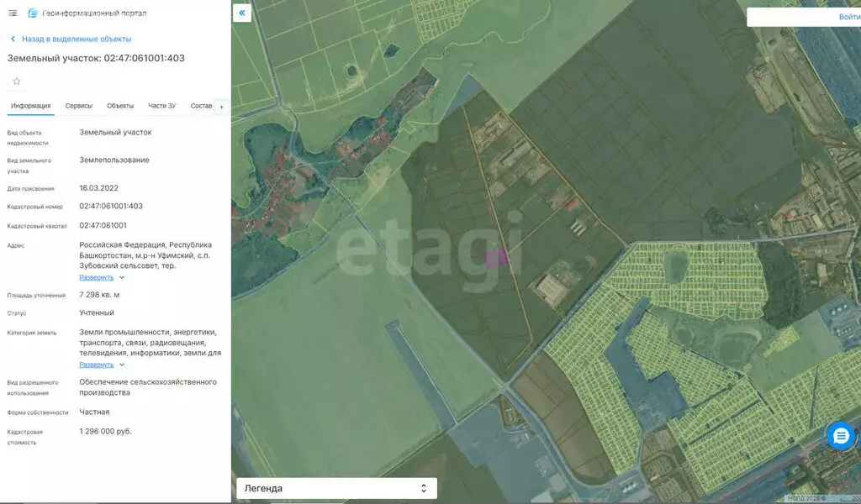This screenshot has width=861, height=504.
Task: Switch to the Объекты tab
Action: (x=120, y=106)
